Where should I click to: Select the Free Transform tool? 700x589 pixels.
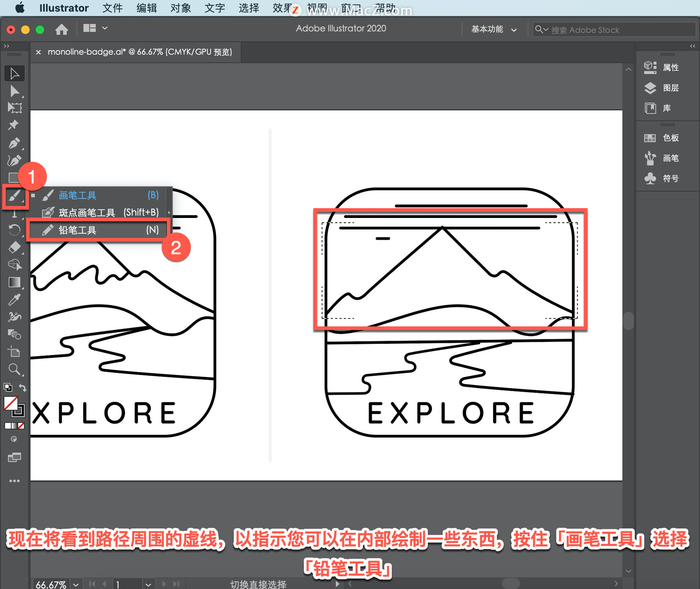click(15, 108)
